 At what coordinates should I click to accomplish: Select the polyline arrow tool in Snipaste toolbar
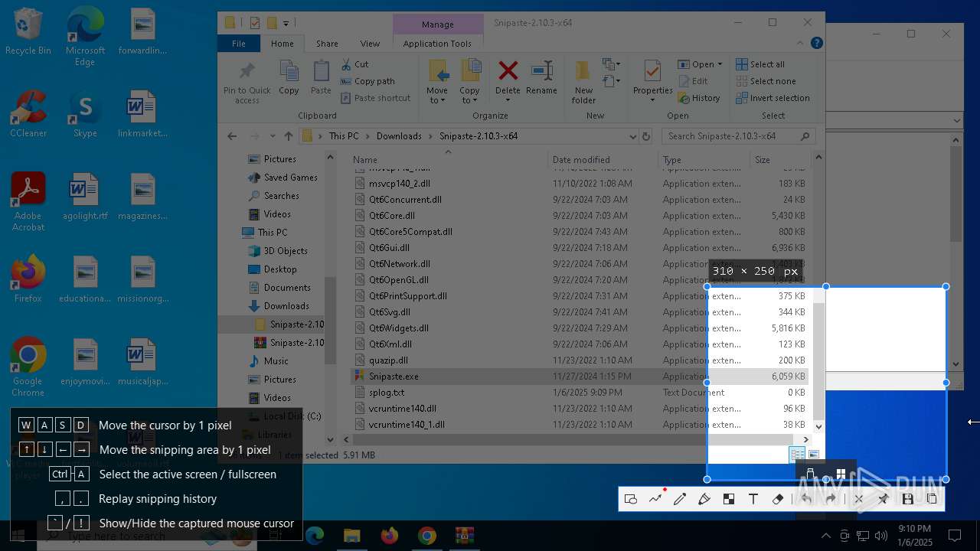655,499
